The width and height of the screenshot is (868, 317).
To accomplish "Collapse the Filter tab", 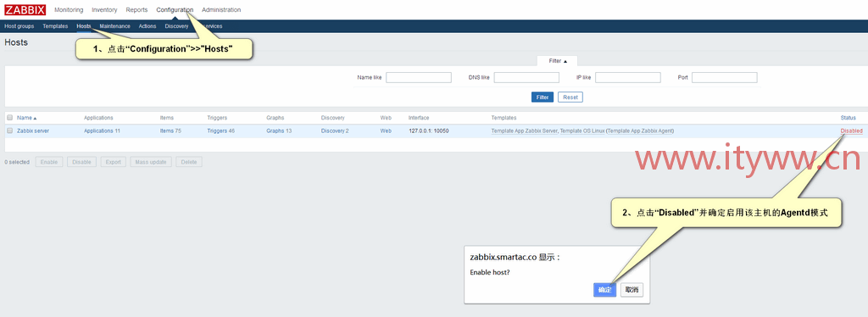I will click(558, 61).
